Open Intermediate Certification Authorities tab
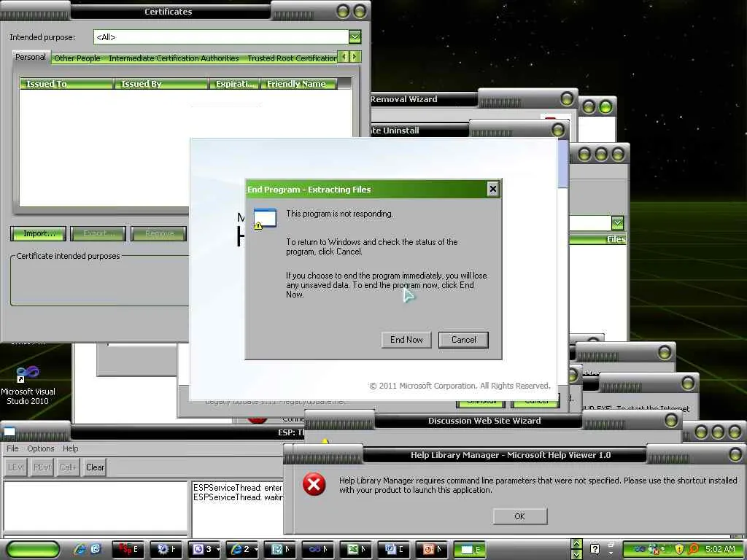Viewport: 747px width, 560px height. coord(174,58)
